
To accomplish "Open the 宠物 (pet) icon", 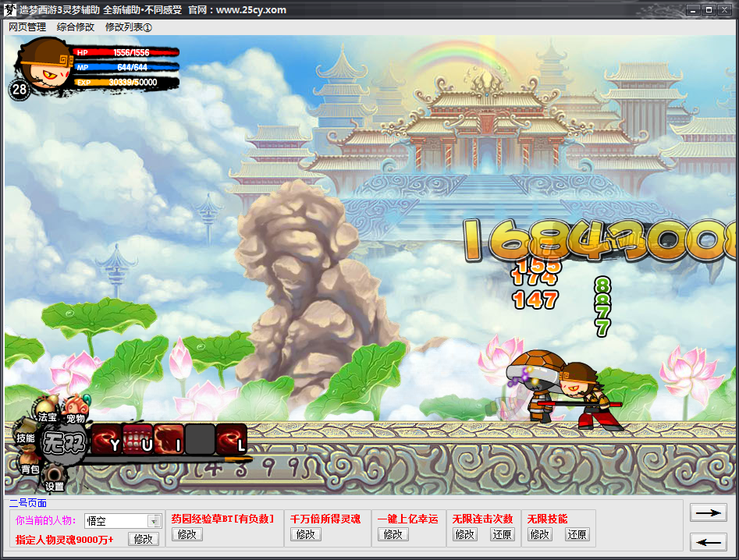I will coord(76,409).
